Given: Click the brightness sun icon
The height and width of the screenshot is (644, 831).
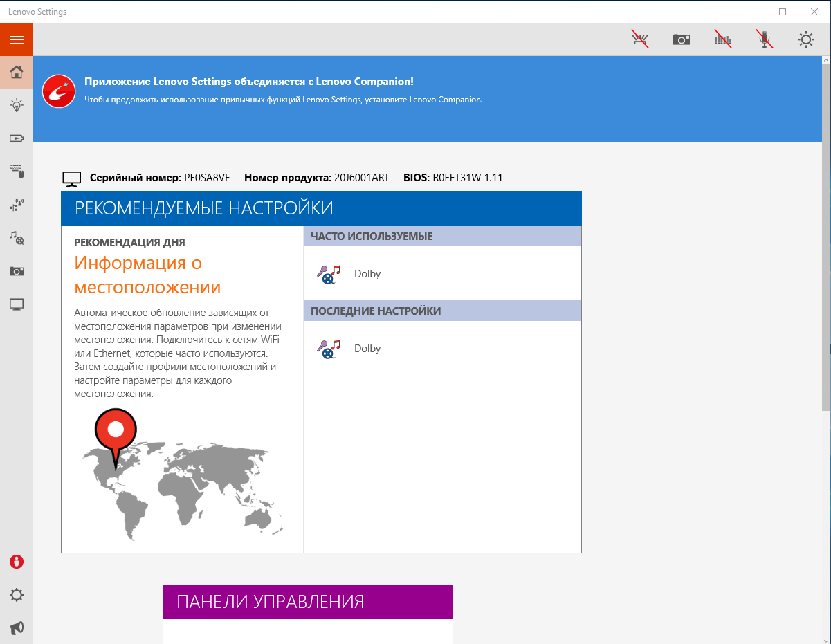Looking at the screenshot, I should click(x=806, y=39).
